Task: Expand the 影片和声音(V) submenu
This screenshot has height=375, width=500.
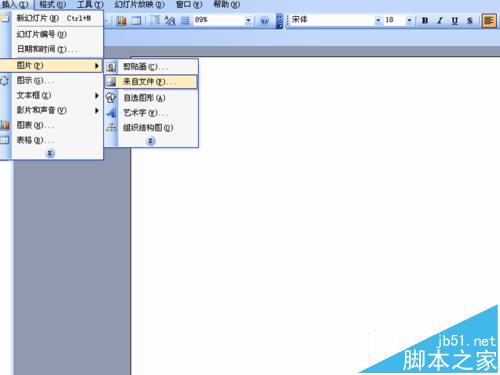Action: [52, 110]
